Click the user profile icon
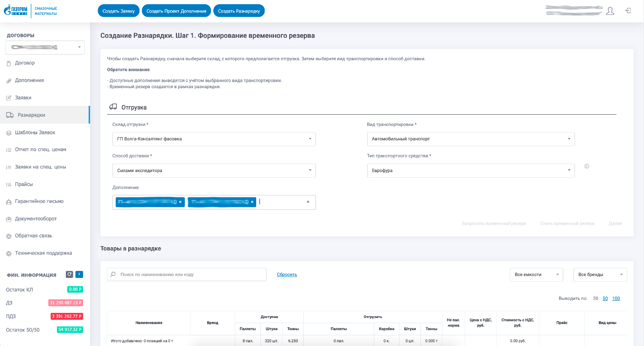644x346 pixels. click(x=610, y=11)
